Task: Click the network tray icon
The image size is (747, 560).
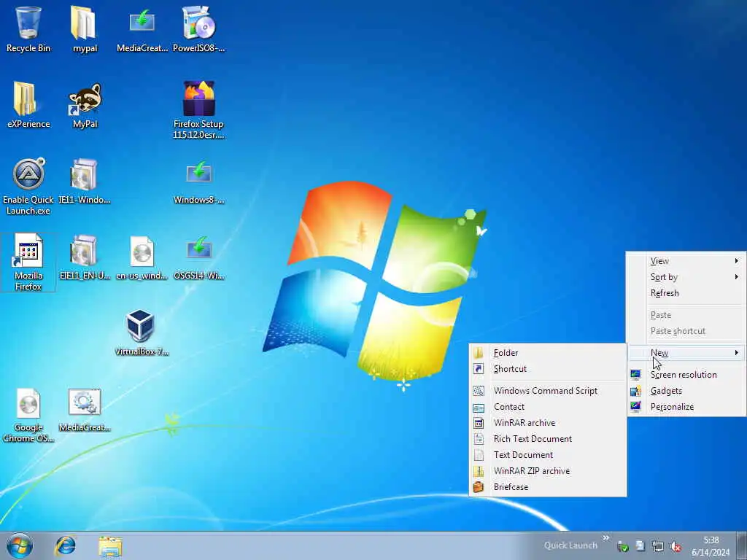Action: (x=658, y=547)
